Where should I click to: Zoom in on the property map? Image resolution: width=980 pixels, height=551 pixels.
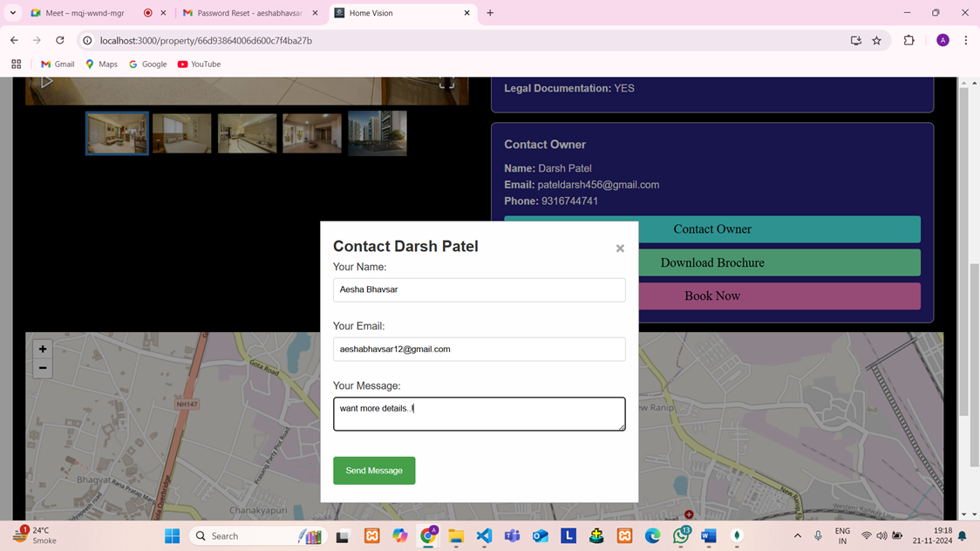coord(43,348)
